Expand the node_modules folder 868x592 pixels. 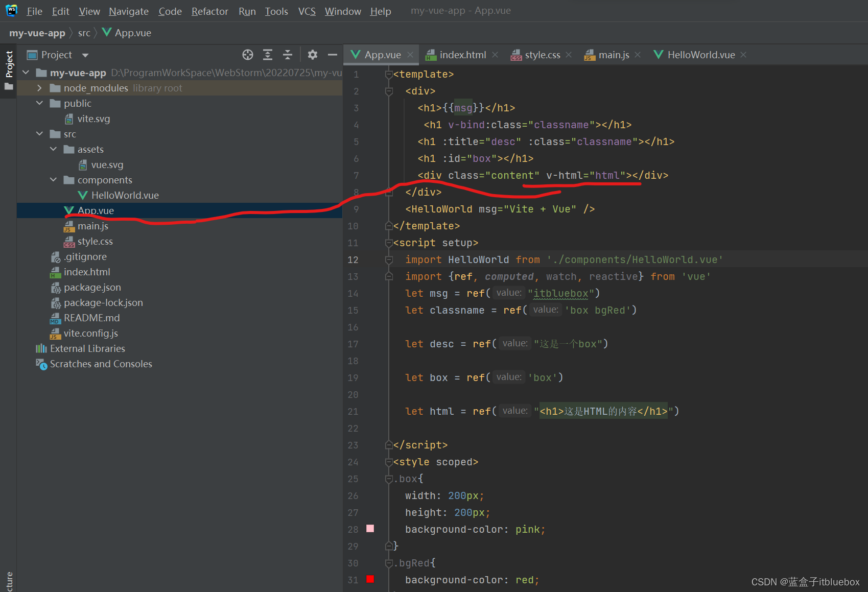[39, 88]
